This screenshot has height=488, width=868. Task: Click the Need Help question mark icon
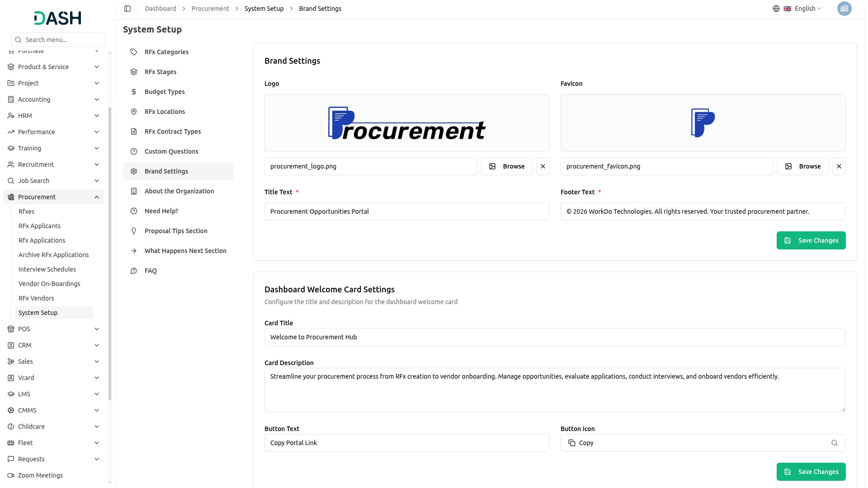click(133, 211)
